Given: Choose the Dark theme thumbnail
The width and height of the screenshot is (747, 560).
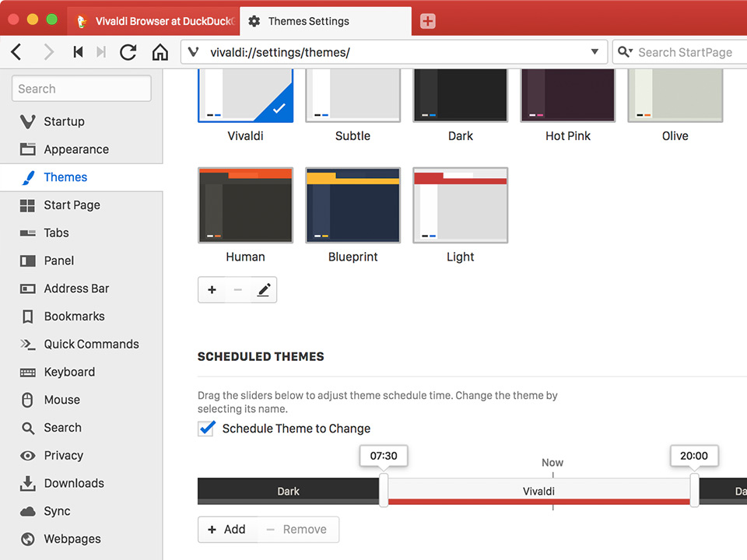Looking at the screenshot, I should click(461, 95).
